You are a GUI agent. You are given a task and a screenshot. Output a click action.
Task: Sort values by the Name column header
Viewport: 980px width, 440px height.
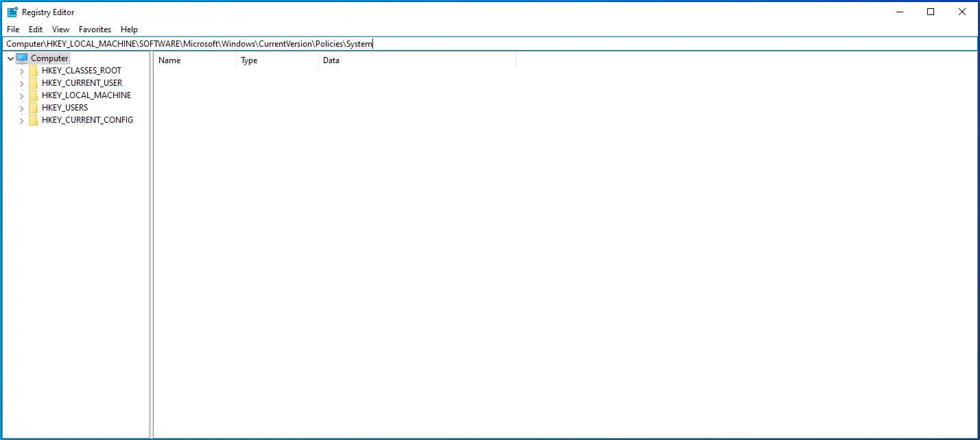click(195, 60)
